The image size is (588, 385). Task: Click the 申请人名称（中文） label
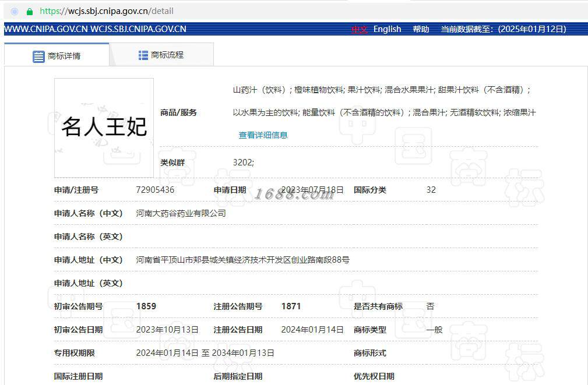[x=89, y=213]
